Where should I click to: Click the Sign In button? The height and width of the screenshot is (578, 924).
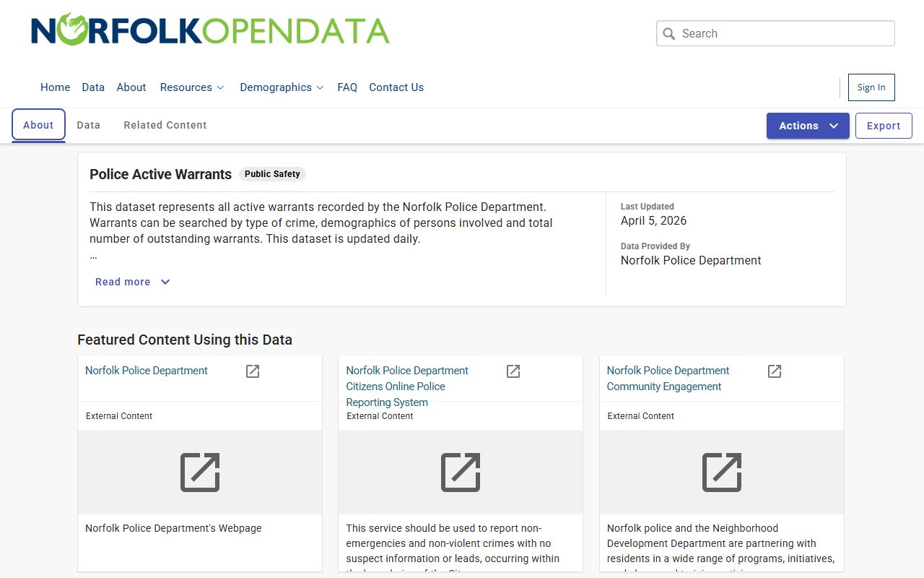(x=871, y=87)
